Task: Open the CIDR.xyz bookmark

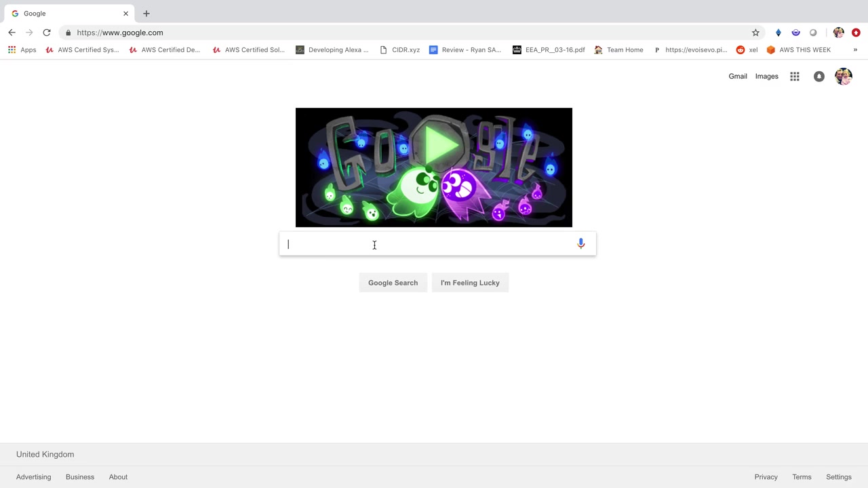Action: (x=399, y=49)
